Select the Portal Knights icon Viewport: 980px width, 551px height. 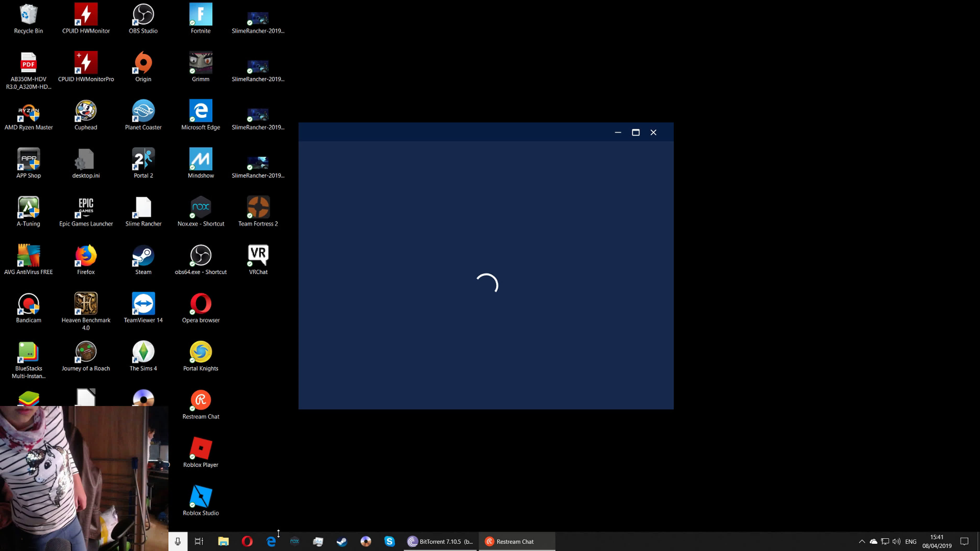[200, 357]
